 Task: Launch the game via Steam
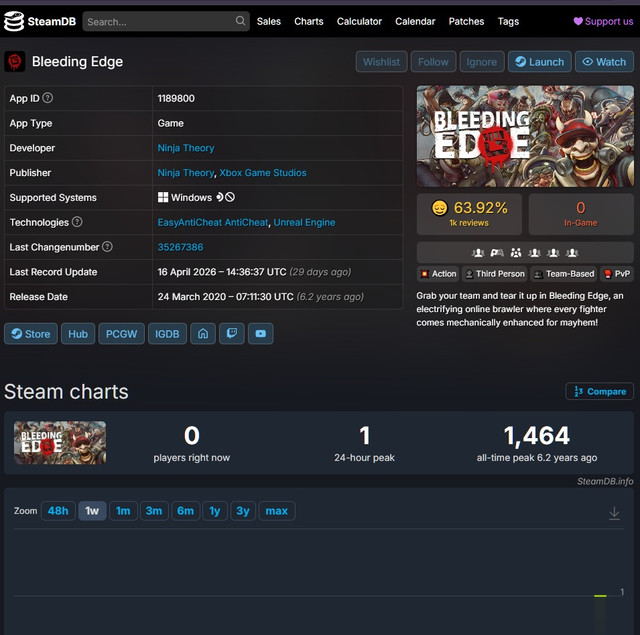point(540,62)
